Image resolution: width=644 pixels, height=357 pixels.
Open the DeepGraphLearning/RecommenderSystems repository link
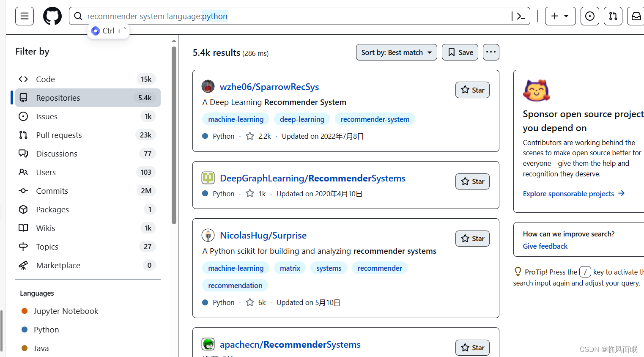click(312, 178)
